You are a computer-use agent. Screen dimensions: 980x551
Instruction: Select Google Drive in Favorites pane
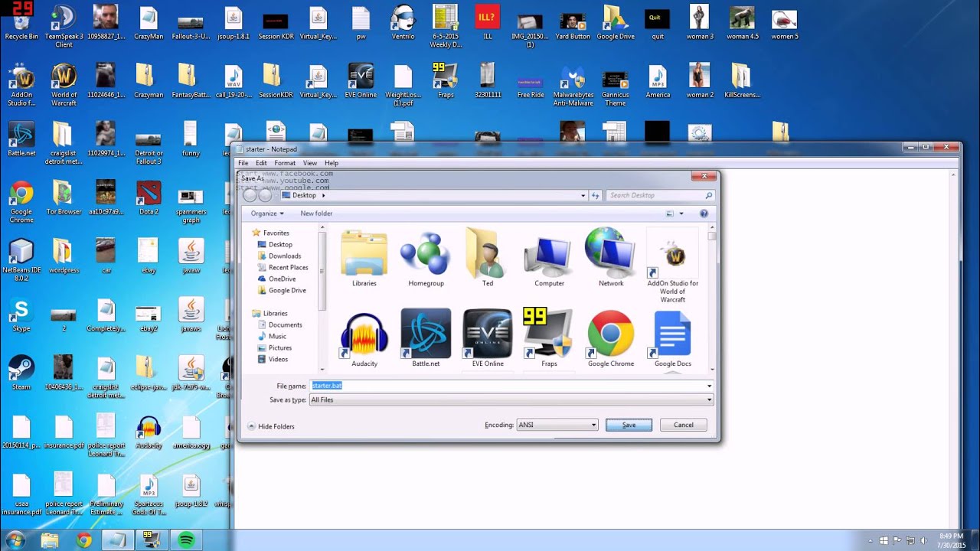[x=286, y=290]
